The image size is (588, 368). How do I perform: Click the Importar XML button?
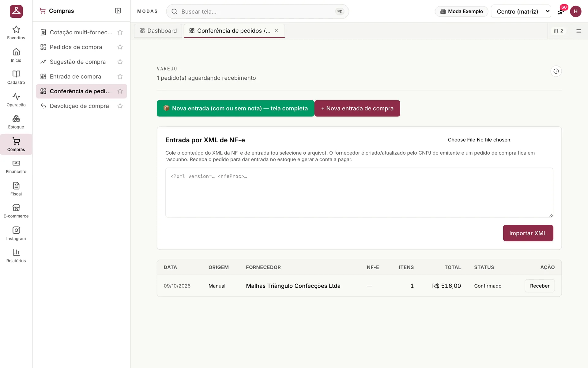pos(528,233)
